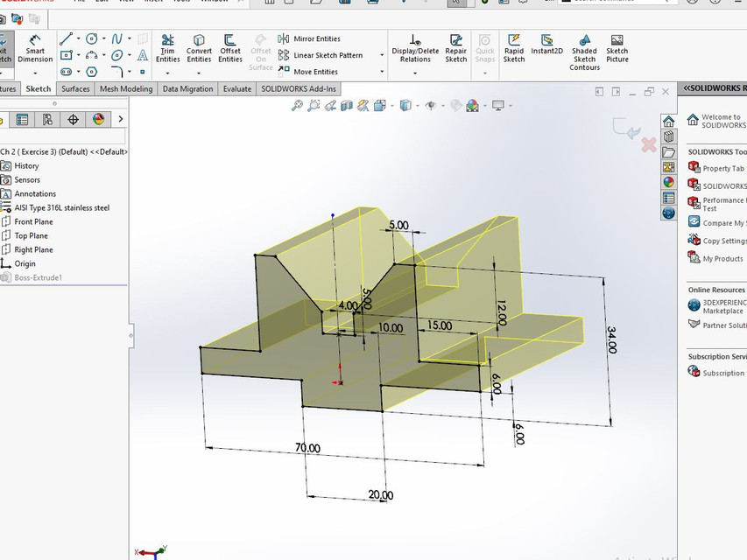Viewport: 747px width, 560px height.
Task: Switch to the Sketch tab
Action: pos(39,89)
